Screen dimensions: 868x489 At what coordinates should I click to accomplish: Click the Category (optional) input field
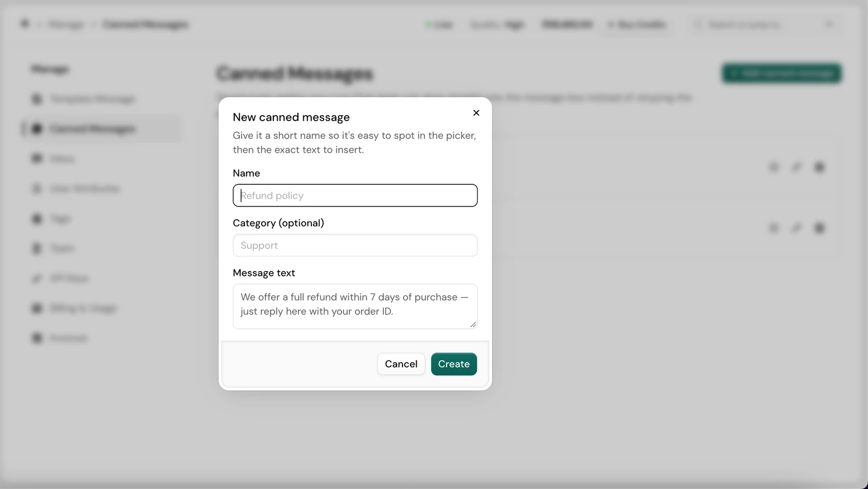(355, 245)
